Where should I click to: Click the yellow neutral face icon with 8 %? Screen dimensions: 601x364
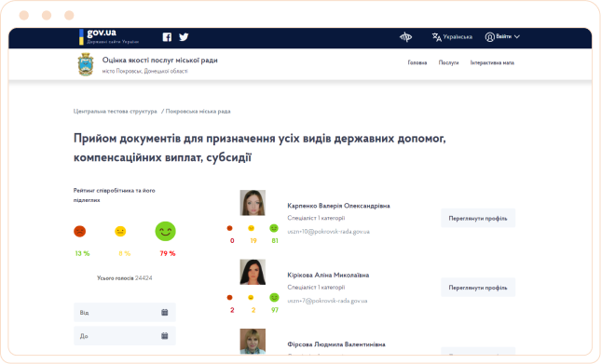pyautogui.click(x=120, y=231)
